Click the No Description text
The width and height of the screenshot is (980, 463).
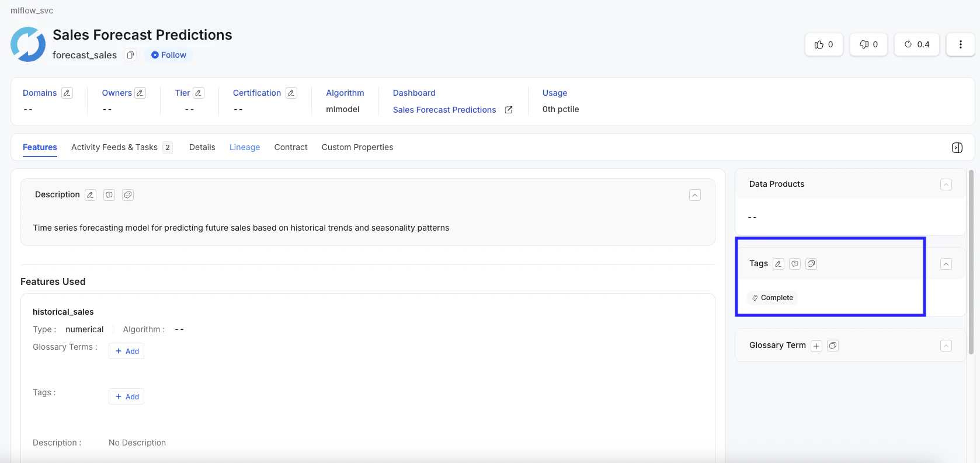137,443
